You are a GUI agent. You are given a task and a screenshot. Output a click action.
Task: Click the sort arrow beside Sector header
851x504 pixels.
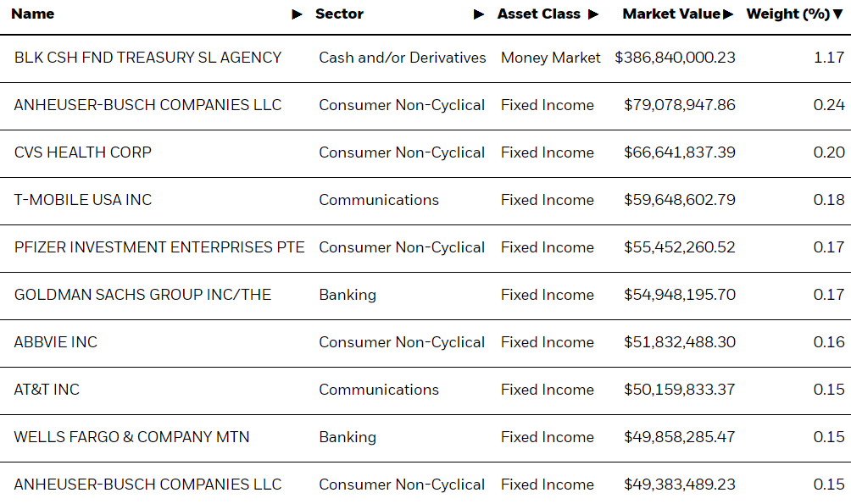479,14
